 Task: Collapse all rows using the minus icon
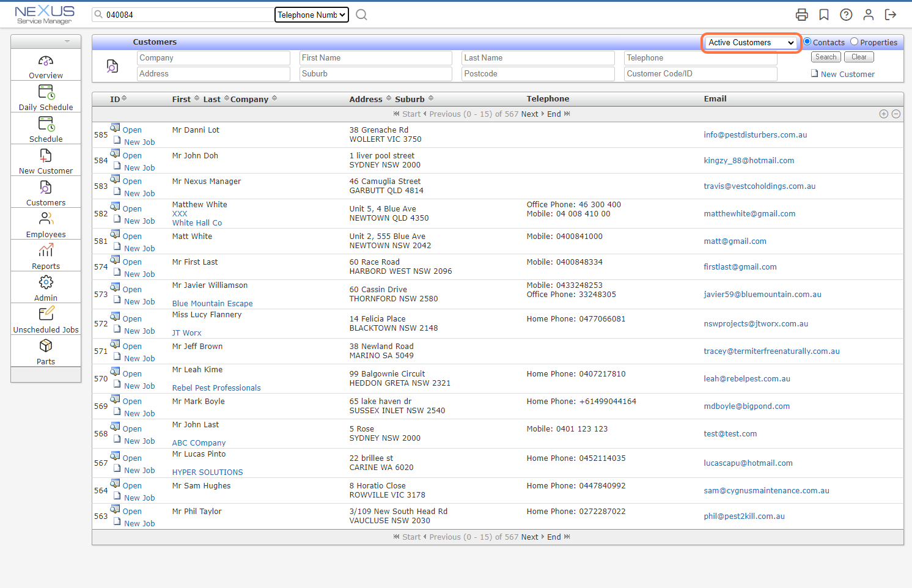896,114
